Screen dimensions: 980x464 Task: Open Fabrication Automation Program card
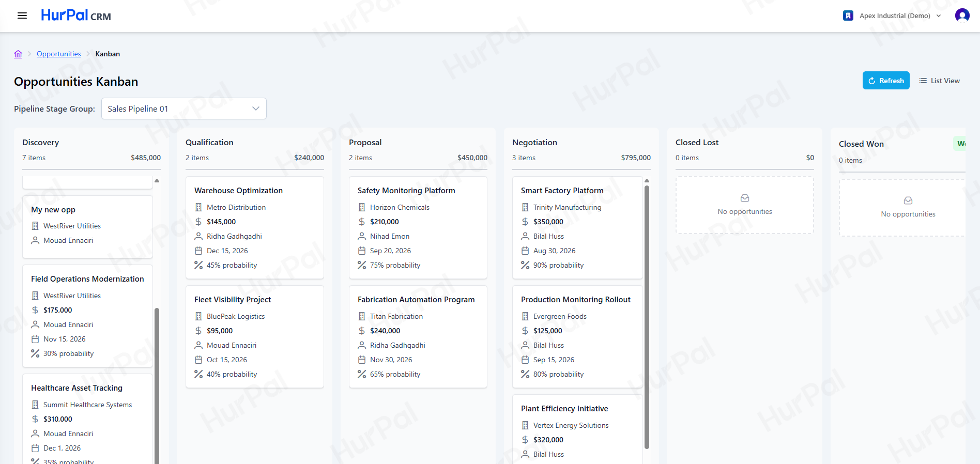pyautogui.click(x=418, y=336)
